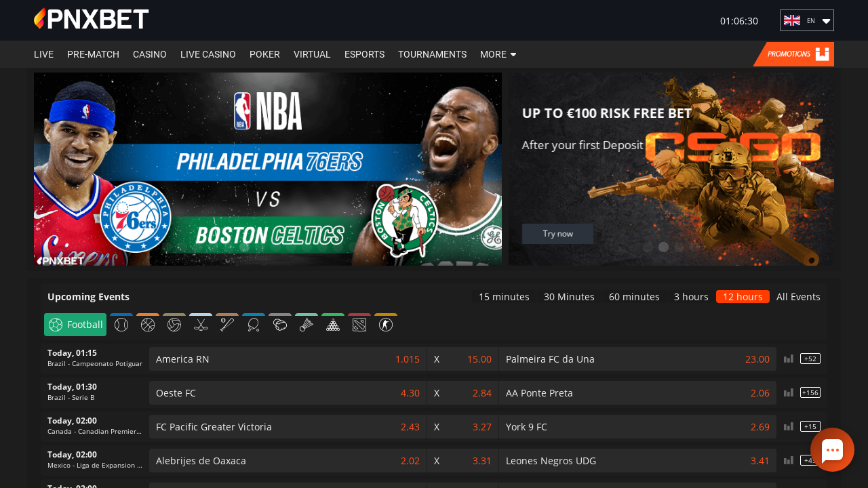
Task: Open the POKER section
Action: tap(264, 54)
